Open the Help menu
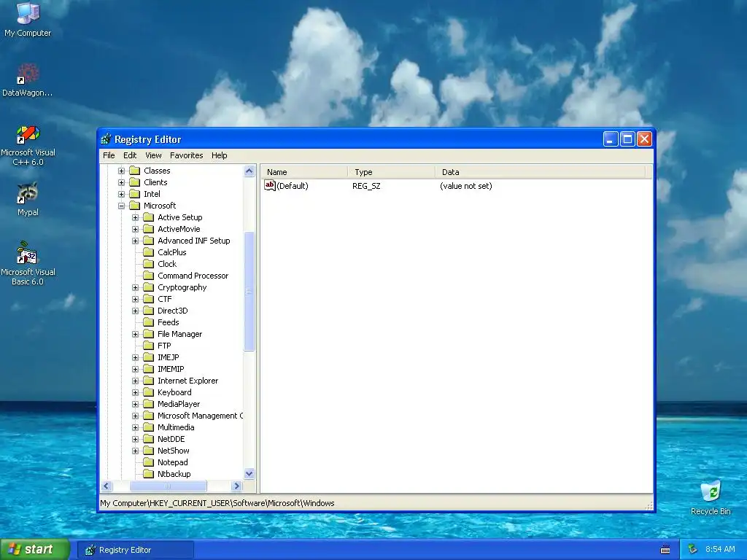This screenshot has height=560, width=747. pyautogui.click(x=219, y=155)
